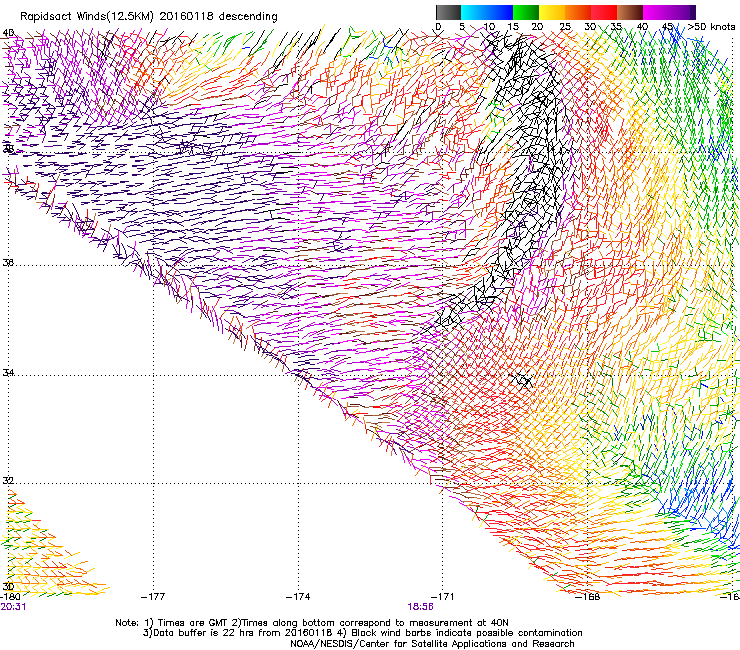740x650 pixels.
Task: Click the Rapidsact Winds title text
Action: 149,16
